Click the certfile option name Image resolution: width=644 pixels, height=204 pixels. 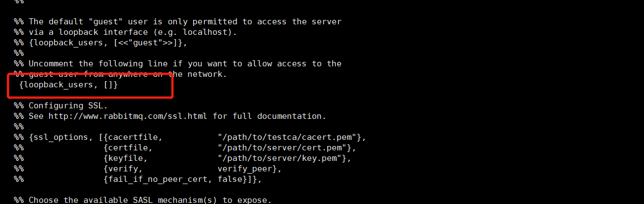tap(131, 148)
